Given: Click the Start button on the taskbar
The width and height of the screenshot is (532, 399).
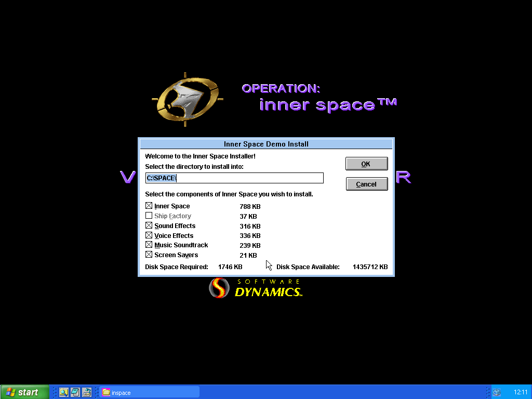Looking at the screenshot, I should (24, 392).
